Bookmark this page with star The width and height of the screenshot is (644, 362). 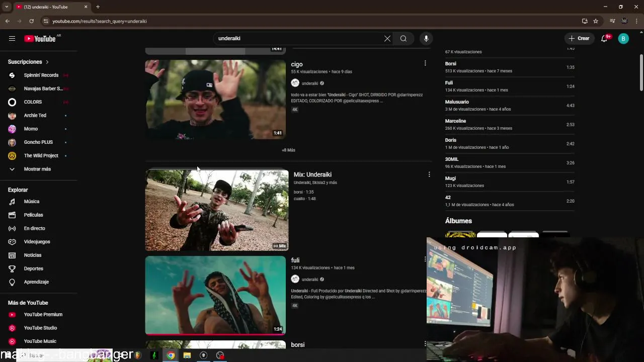[x=596, y=21]
